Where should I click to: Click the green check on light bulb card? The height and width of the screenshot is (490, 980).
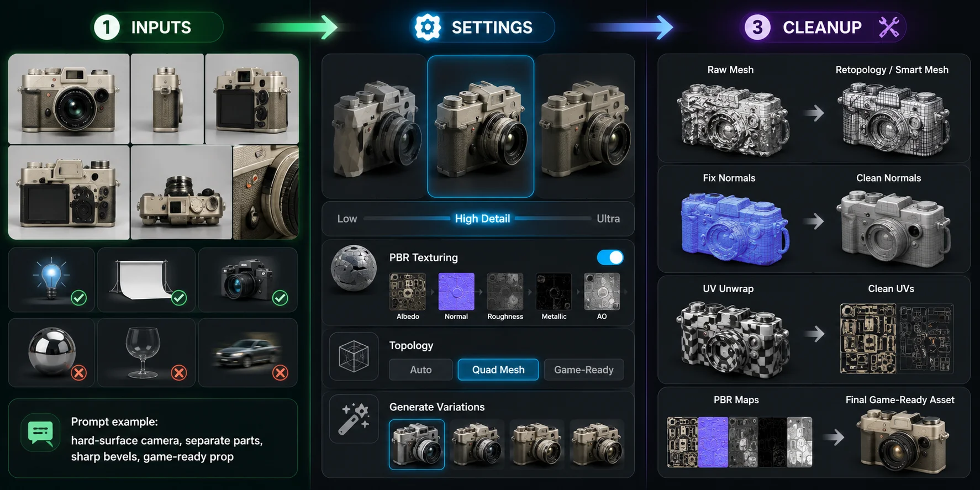click(79, 298)
